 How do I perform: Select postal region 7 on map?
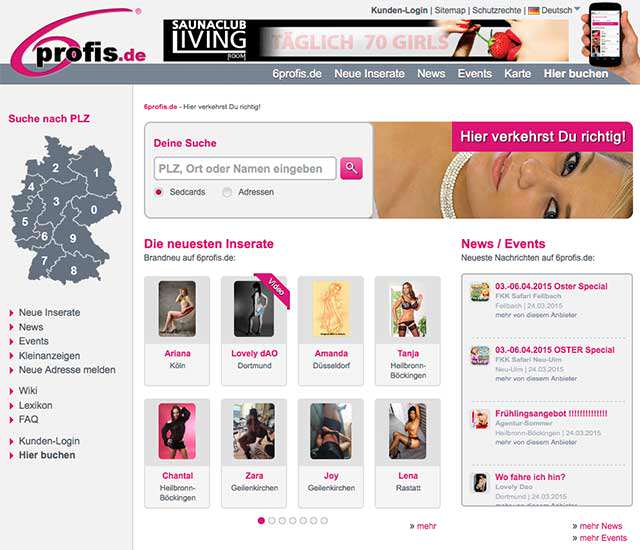[44, 260]
